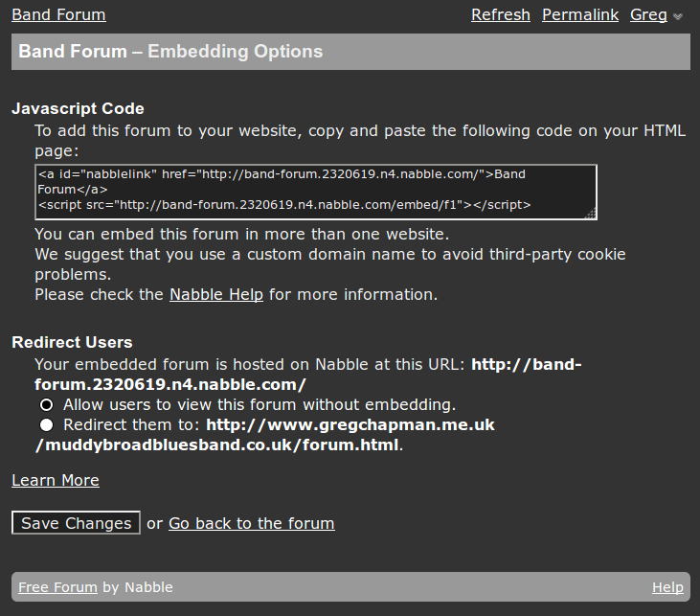This screenshot has width=700, height=616.
Task: Select the 'Redirect them to' radio button
Action: [x=46, y=424]
